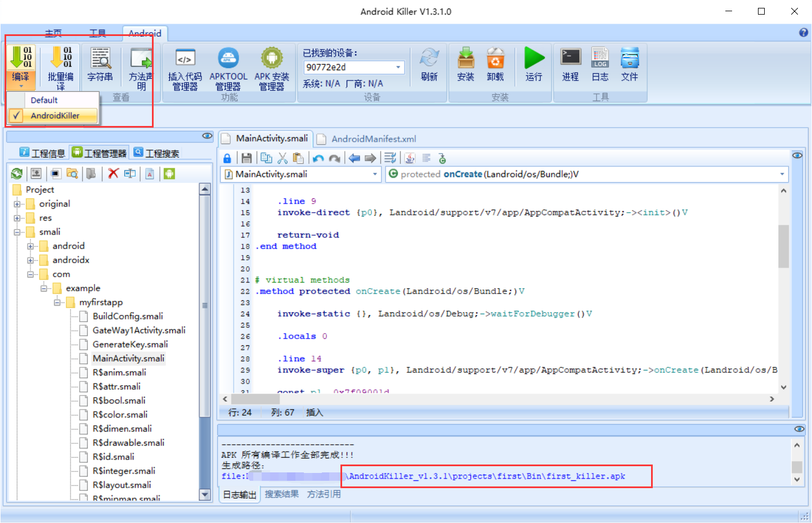Click the editor horizontal scroll right arrow
812x523 pixels.
[772, 399]
